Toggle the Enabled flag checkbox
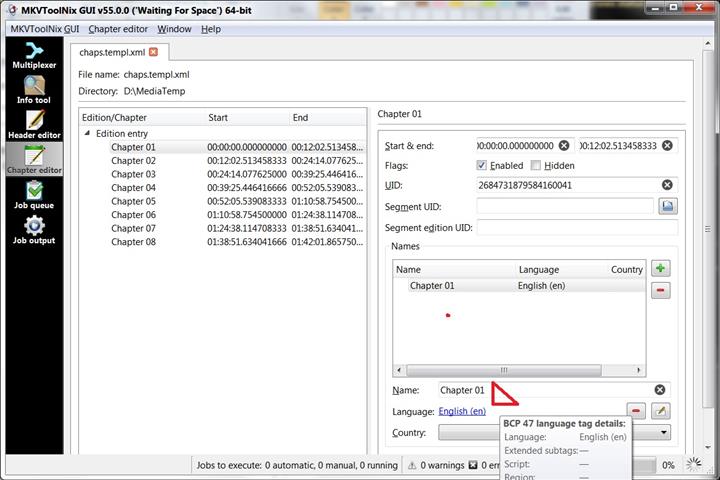 coord(481,165)
